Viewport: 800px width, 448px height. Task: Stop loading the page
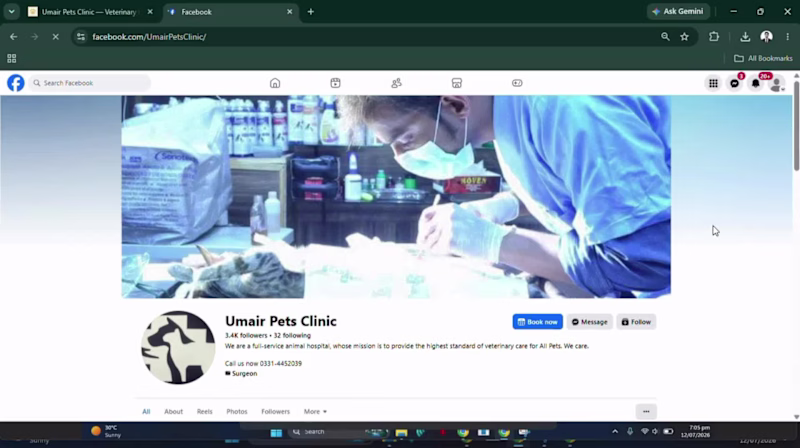coord(56,37)
